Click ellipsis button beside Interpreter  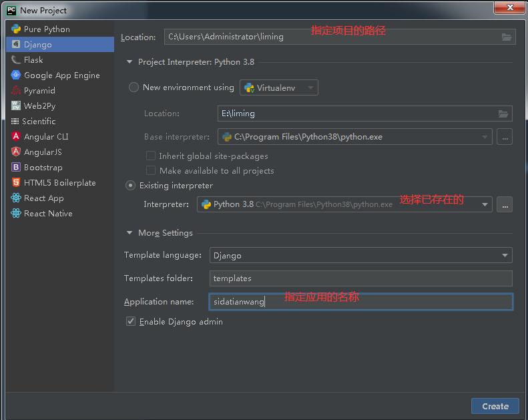(x=505, y=204)
